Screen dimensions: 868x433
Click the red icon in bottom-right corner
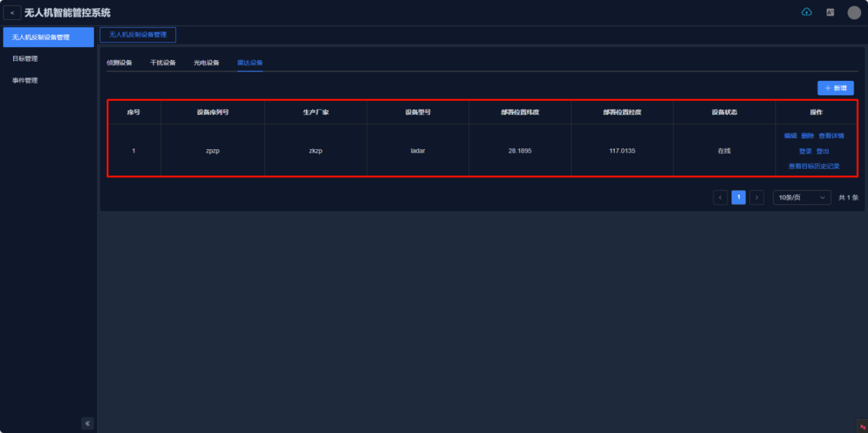pos(862,426)
